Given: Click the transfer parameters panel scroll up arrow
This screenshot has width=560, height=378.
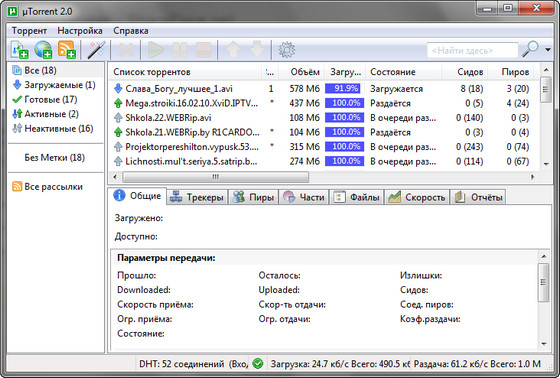Looking at the screenshot, I should pos(544,256).
